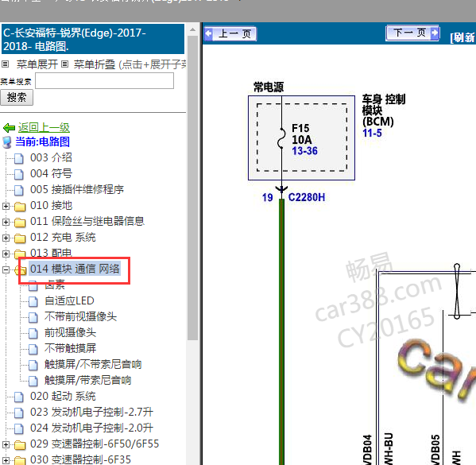Open 触摸屏/带索尼音响 diagram

point(87,380)
